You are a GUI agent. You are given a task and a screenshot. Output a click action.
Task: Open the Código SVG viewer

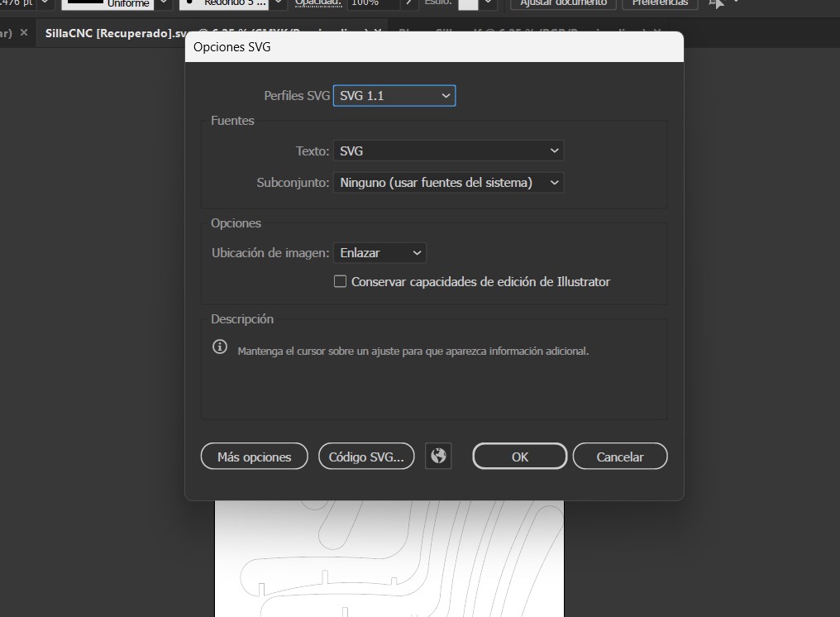[366, 457]
